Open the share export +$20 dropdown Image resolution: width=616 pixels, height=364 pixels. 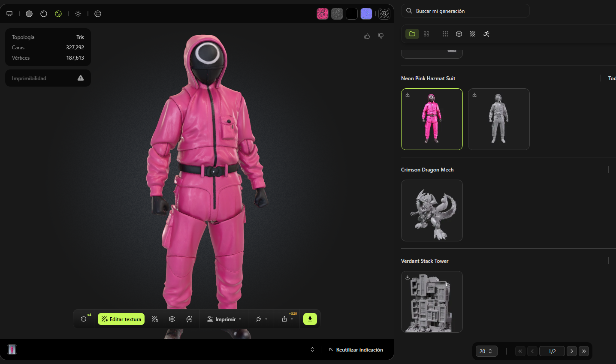point(287,319)
